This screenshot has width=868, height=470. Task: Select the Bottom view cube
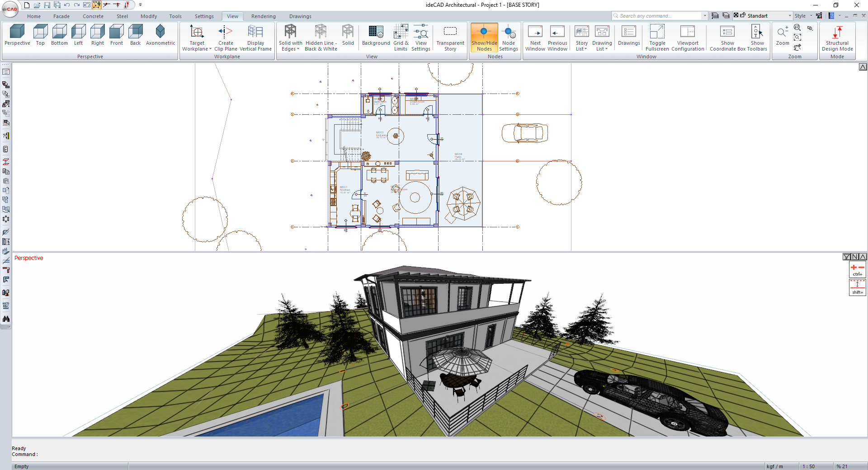59,35
